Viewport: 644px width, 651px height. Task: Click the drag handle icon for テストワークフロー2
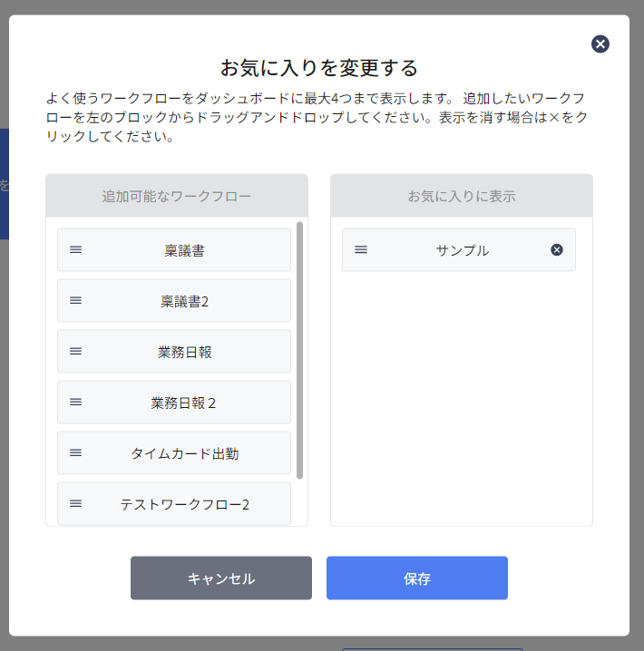[x=75, y=503]
